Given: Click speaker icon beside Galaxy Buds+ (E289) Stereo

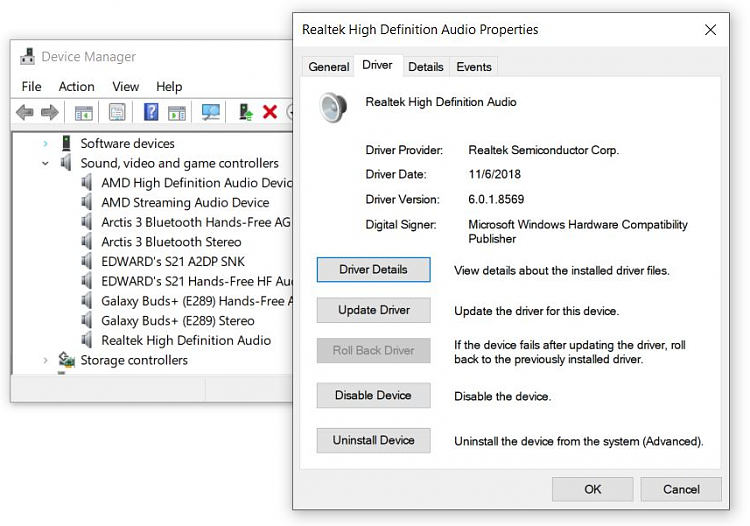Looking at the screenshot, I should pos(87,320).
